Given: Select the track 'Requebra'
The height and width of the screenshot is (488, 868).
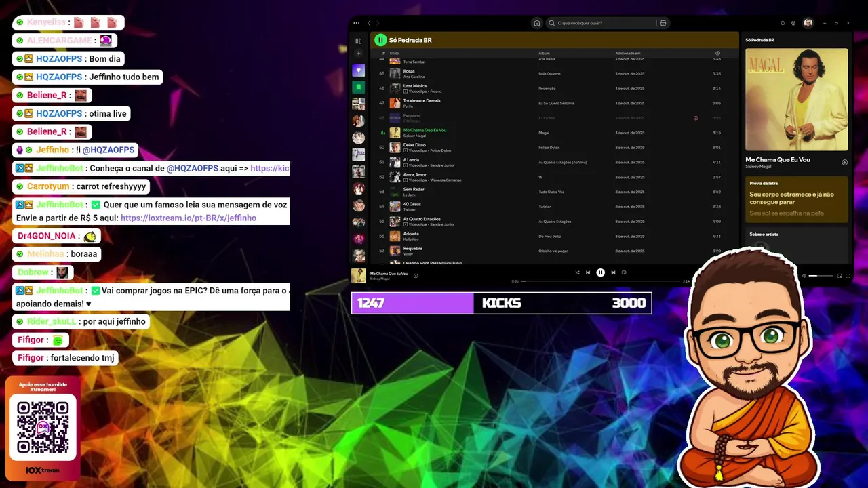Looking at the screenshot, I should (412, 248).
